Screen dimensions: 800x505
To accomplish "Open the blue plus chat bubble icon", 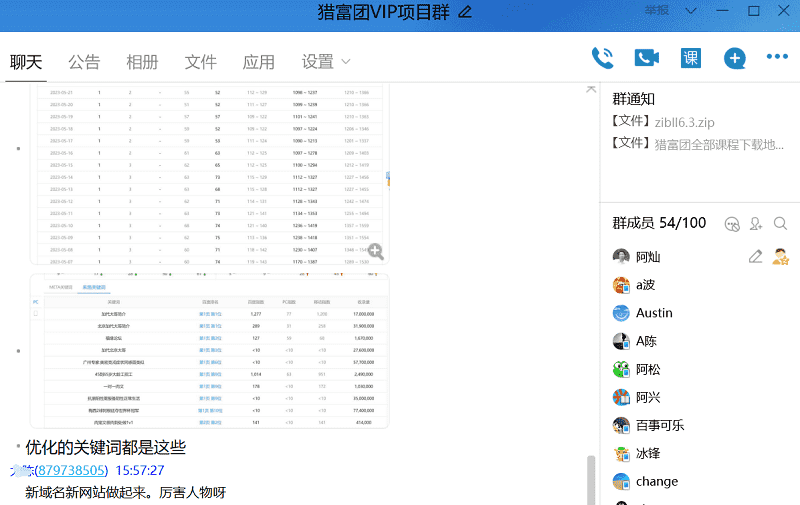I will pos(735,58).
